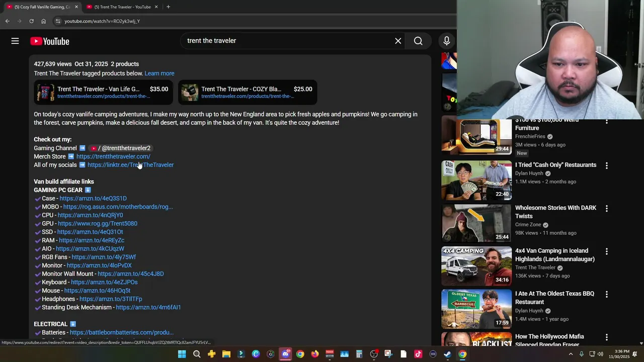Open a new browser tab
The height and width of the screenshot is (362, 644).
pos(168,7)
